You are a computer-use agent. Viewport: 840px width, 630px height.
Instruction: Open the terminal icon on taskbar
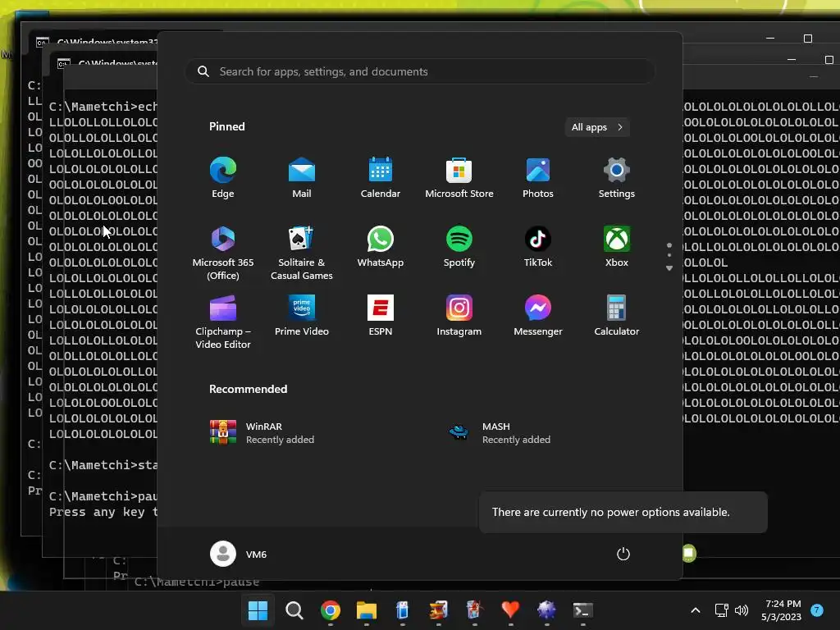click(x=583, y=610)
